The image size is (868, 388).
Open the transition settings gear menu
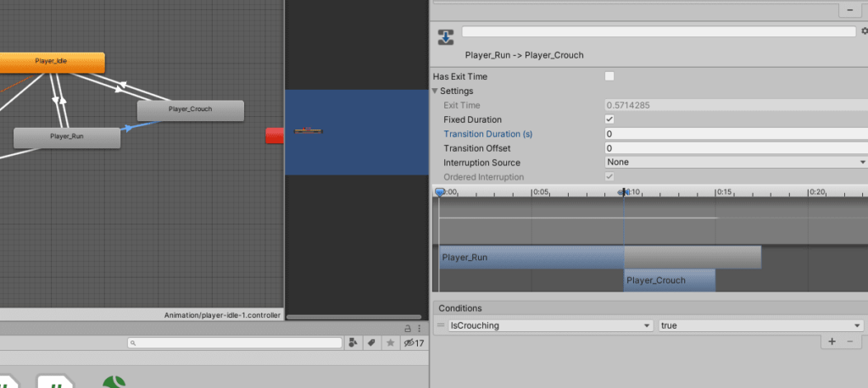[864, 31]
